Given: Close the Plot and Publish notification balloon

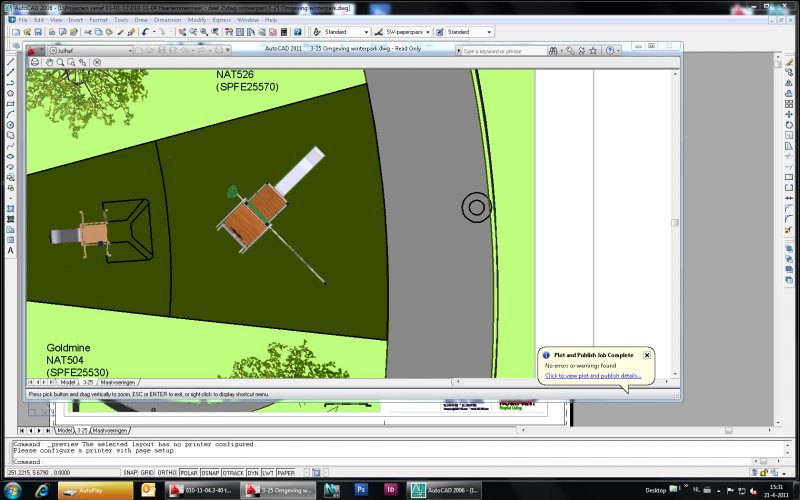Looking at the screenshot, I should pyautogui.click(x=647, y=354).
